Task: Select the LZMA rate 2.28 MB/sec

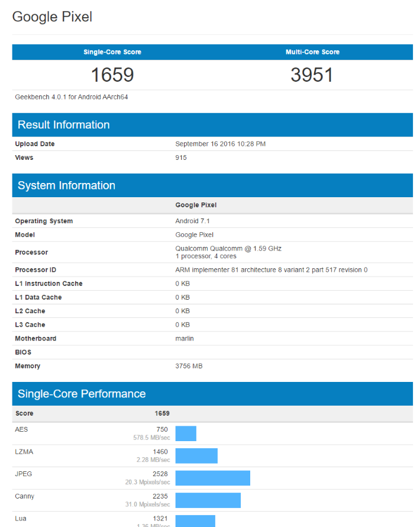Action: point(153,459)
